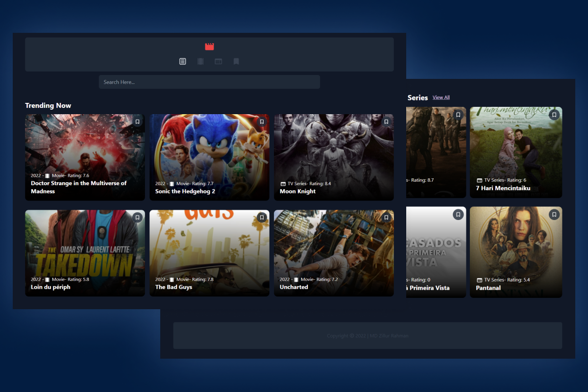The height and width of the screenshot is (392, 588).
Task: Open the TV Series nav icon
Action: point(219,61)
